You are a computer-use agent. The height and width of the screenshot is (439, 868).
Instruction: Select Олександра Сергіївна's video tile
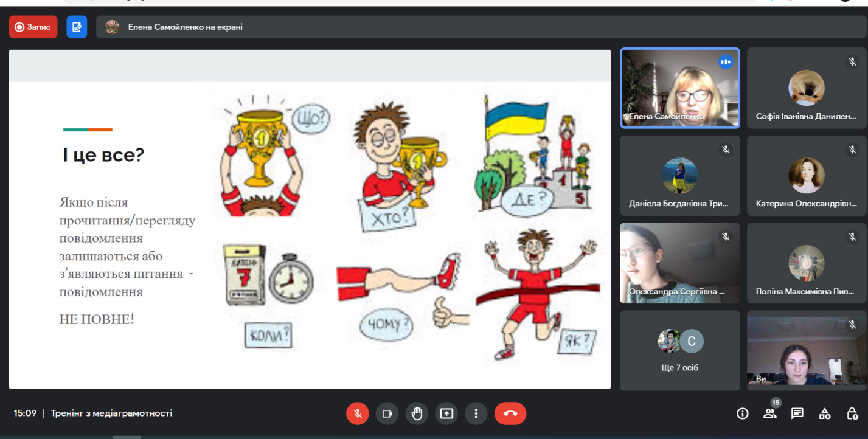[x=680, y=263]
